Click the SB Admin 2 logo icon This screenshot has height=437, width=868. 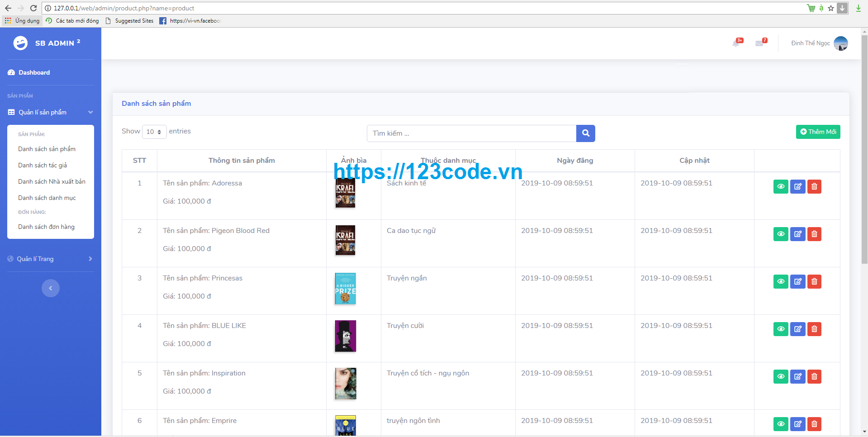[20, 43]
